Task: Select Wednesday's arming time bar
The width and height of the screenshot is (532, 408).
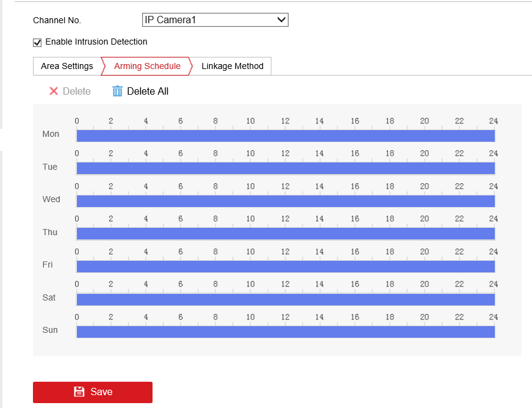Action: (286, 201)
